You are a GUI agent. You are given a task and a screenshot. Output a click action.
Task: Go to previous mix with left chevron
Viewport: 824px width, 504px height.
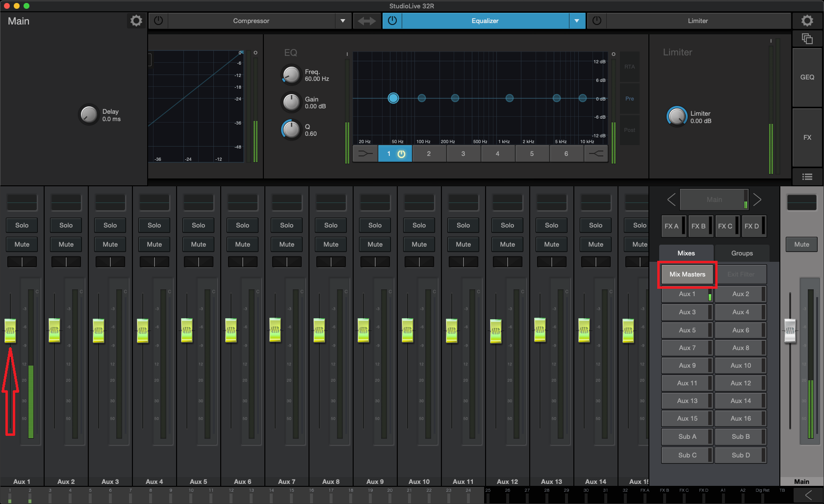point(671,200)
